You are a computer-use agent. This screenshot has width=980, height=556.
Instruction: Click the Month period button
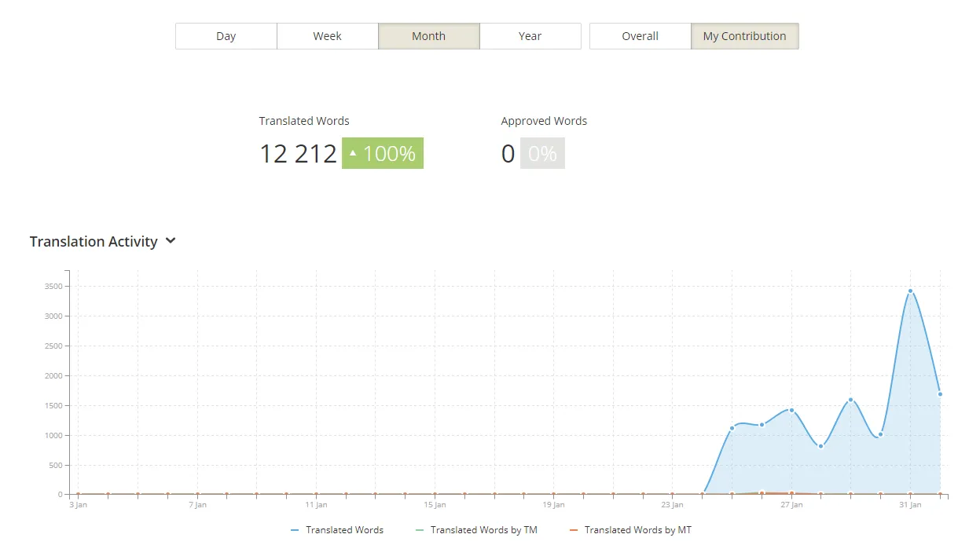(x=428, y=36)
